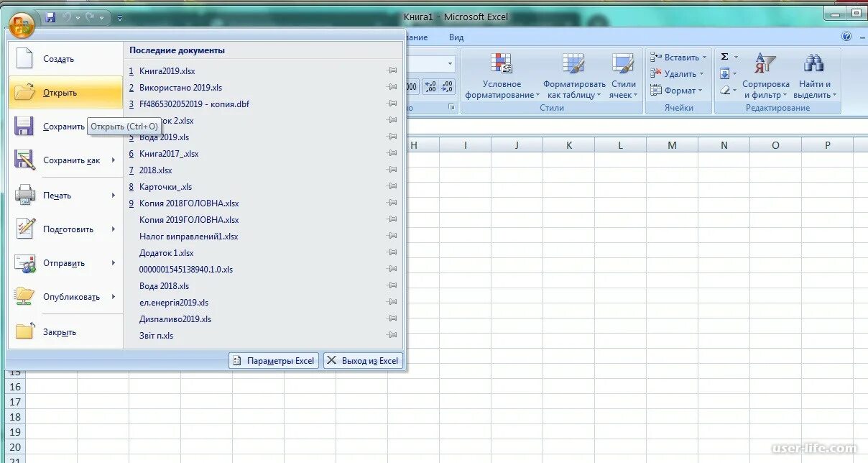Toggle pin for 2018.xlsx
The height and width of the screenshot is (463, 868).
coord(392,170)
